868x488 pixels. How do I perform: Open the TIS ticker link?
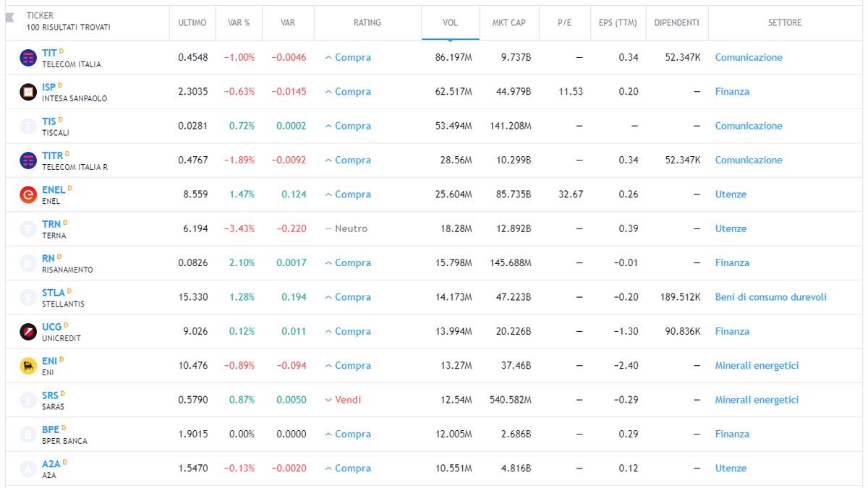tap(48, 121)
